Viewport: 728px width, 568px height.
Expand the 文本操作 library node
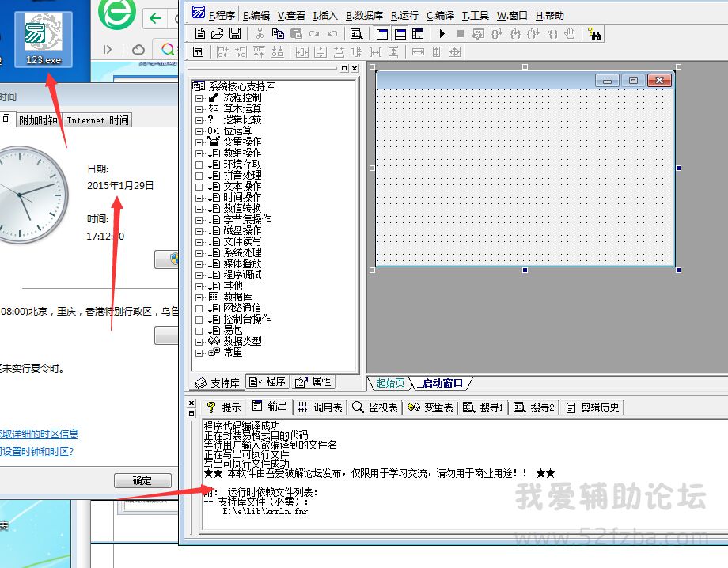(199, 186)
